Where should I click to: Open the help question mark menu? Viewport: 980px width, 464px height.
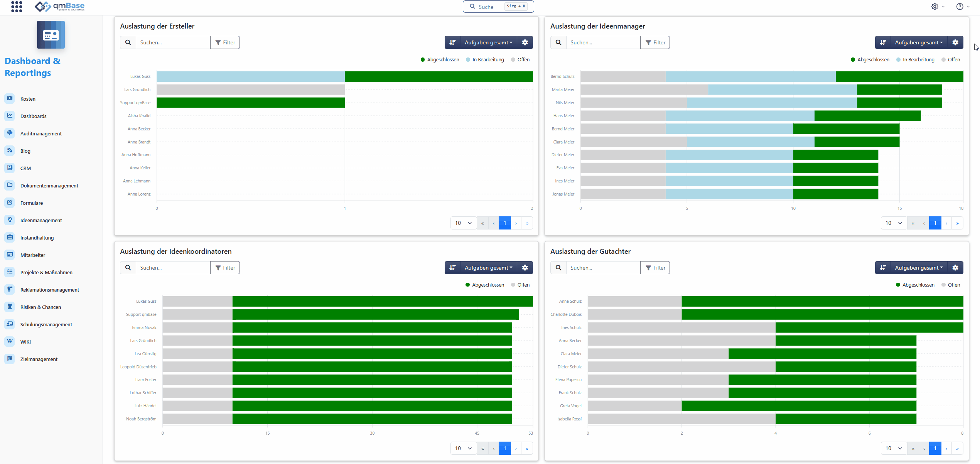coord(960,7)
